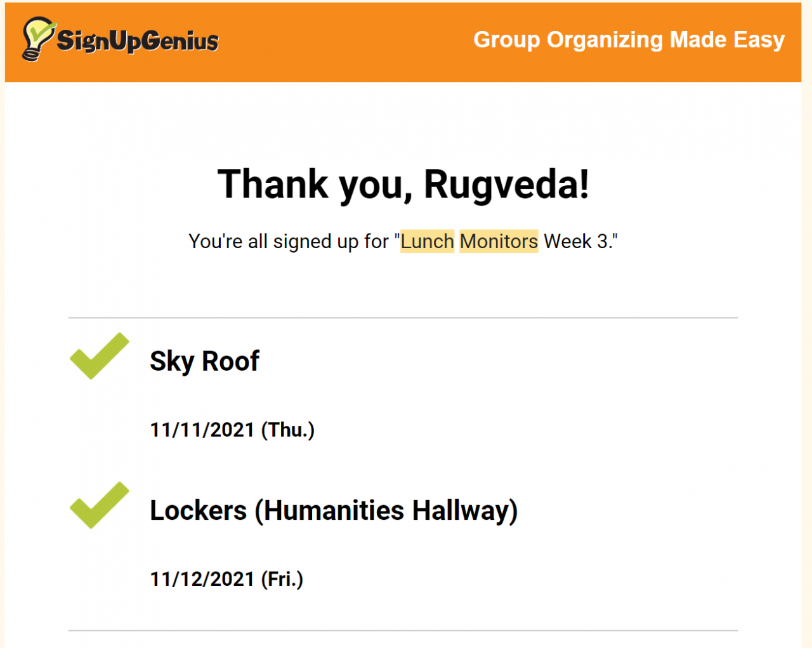
Task: Click the (Fri.) day label
Action: (282, 579)
